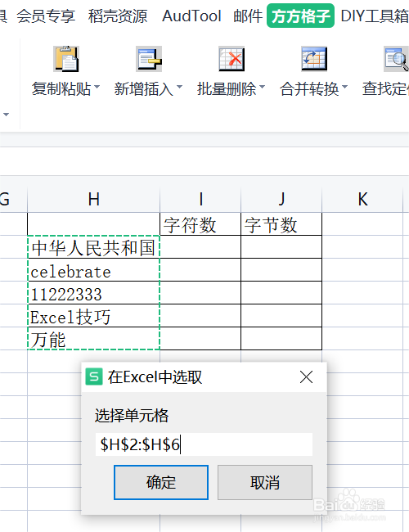
Task: Open the 稻壳资源 tab
Action: coord(118,16)
